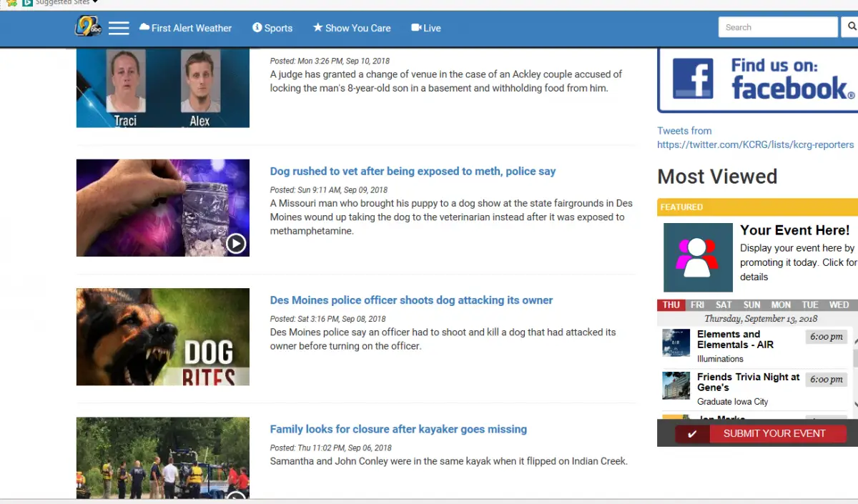Open the Live menu
The image size is (858, 504).
click(426, 28)
